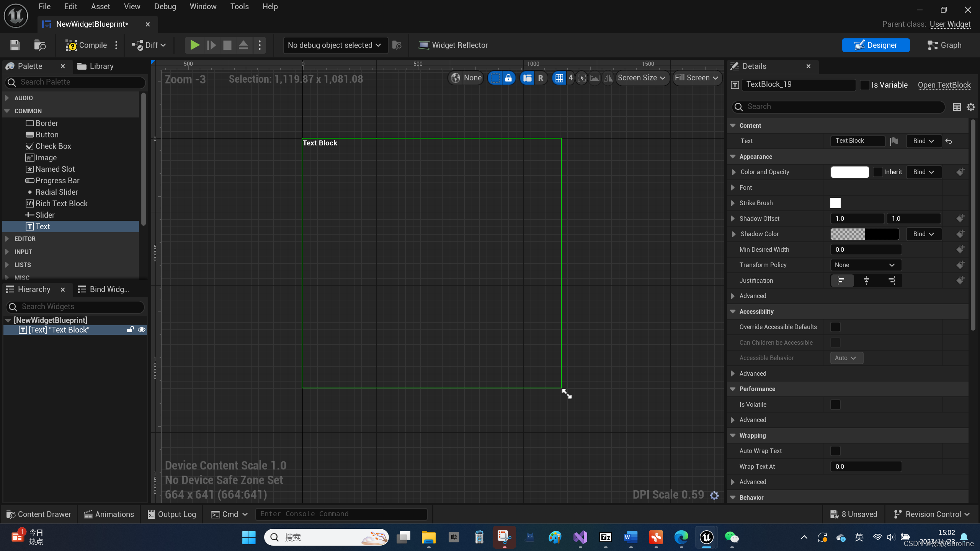
Task: Select Asset menu item
Action: [100, 6]
